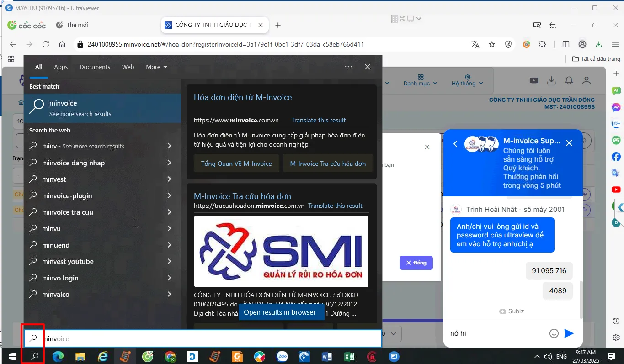Switch to the Apps search tab

point(61,67)
